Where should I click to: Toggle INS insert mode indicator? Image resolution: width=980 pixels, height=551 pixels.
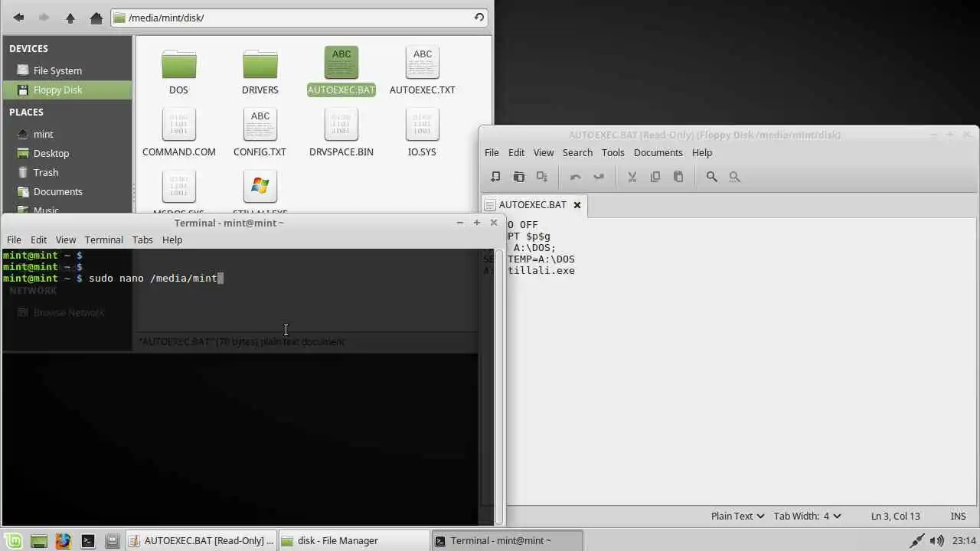click(958, 516)
